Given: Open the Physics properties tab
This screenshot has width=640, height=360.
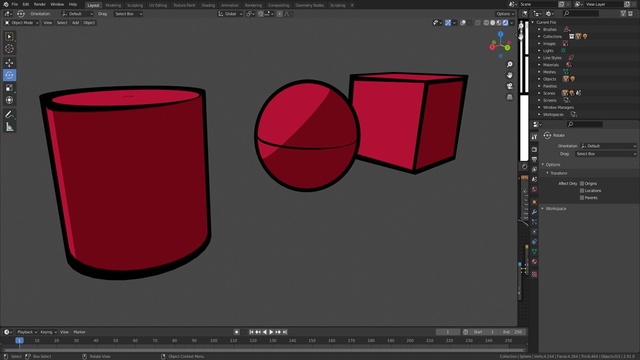Looking at the screenshot, I should click(534, 232).
